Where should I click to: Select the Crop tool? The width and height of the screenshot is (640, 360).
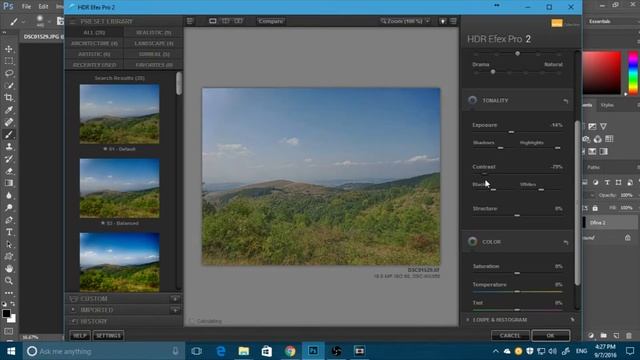[9, 98]
